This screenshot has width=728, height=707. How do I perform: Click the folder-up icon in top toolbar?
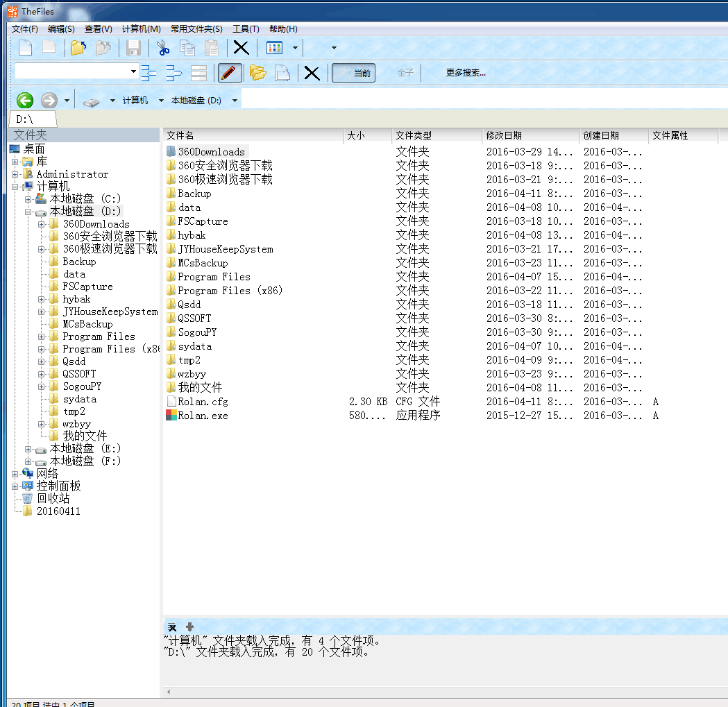point(78,48)
